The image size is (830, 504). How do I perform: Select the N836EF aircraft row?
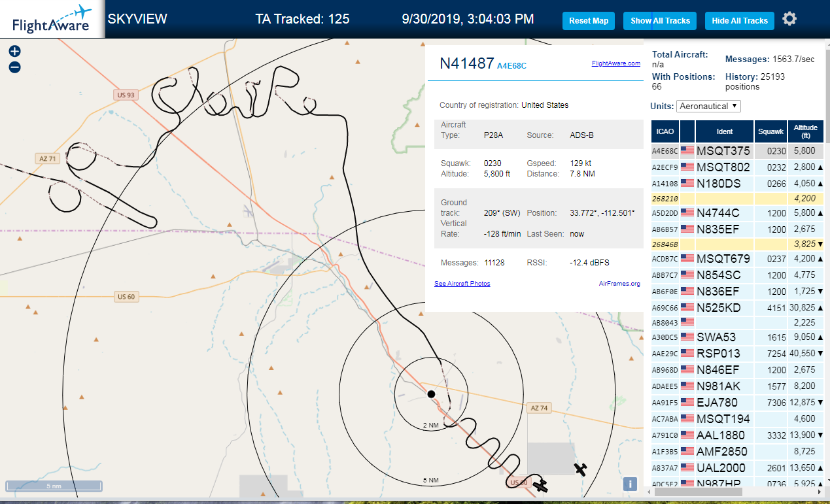(x=737, y=292)
